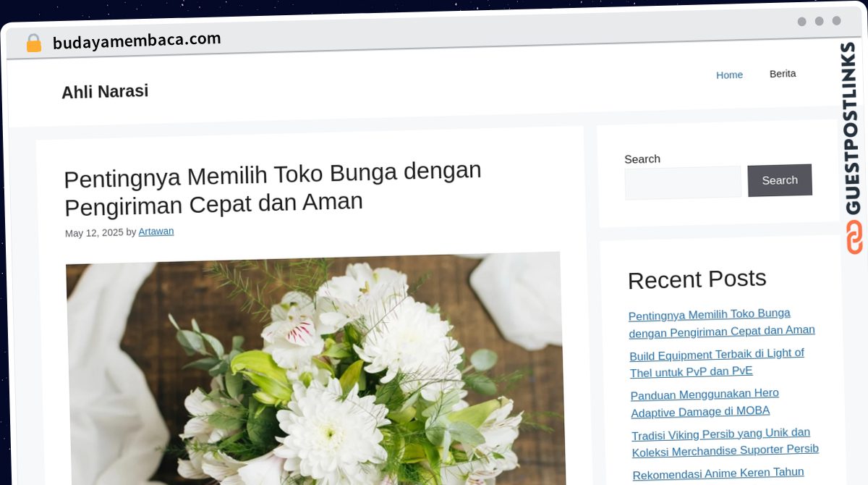Image resolution: width=868 pixels, height=485 pixels.
Task: Open the Ahli Narasi site title
Action: click(105, 91)
